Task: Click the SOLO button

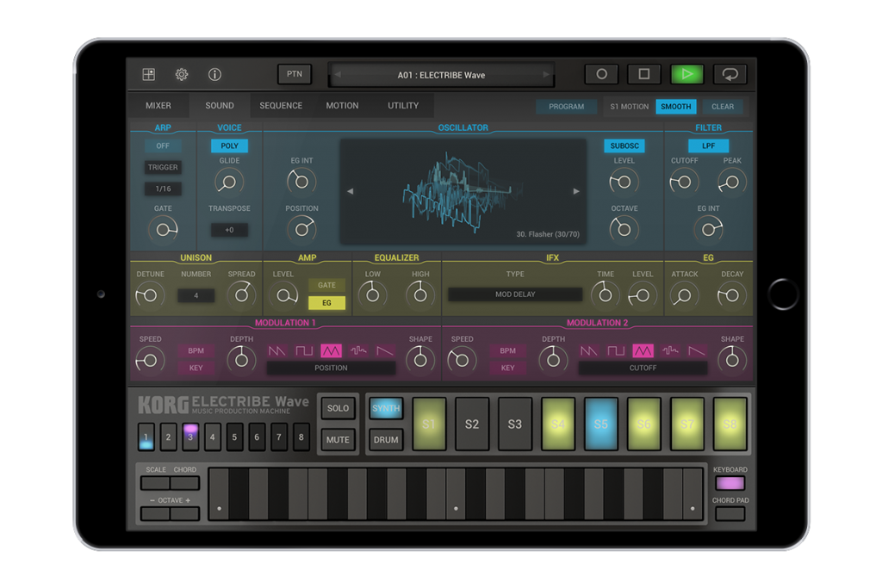Action: click(338, 408)
